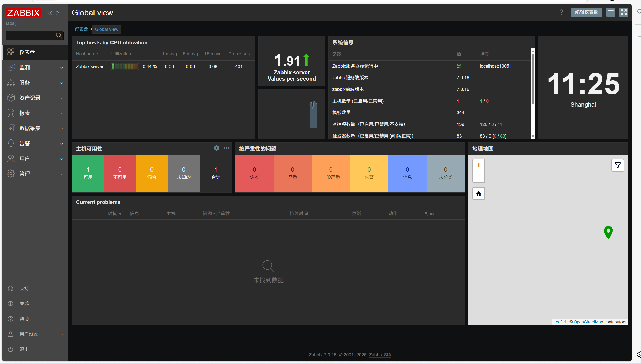Click the orange 混合 tile

click(152, 174)
